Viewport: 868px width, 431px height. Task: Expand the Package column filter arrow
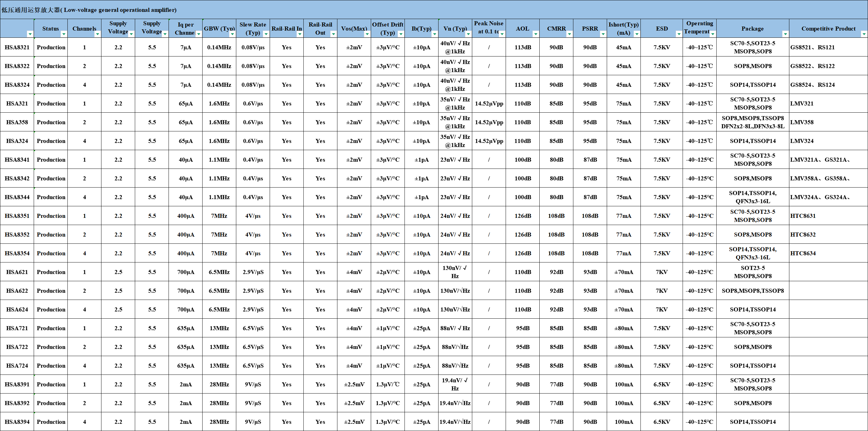[x=785, y=34]
